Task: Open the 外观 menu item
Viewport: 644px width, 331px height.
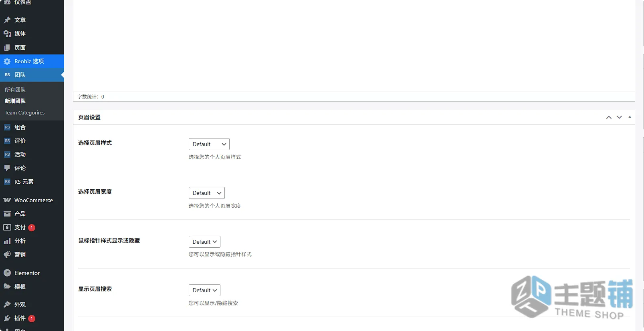Action: point(32,305)
